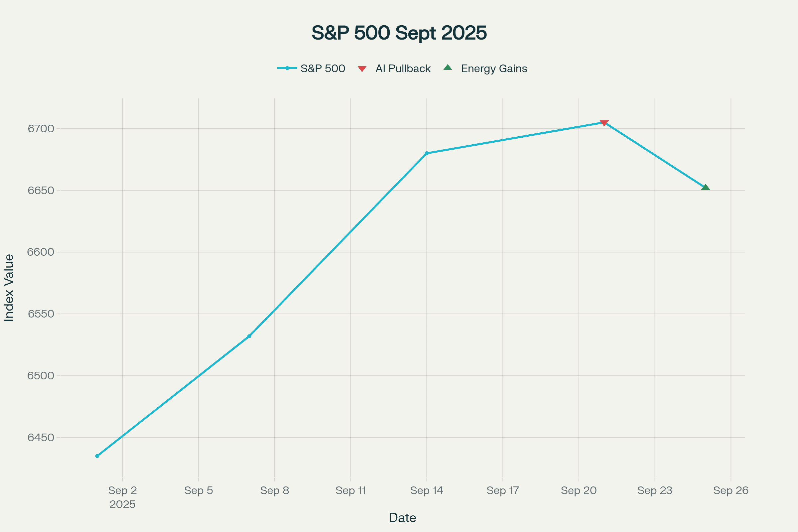Click the data point on the Sep 14 gridline
This screenshot has height=532, width=798.
tap(427, 153)
